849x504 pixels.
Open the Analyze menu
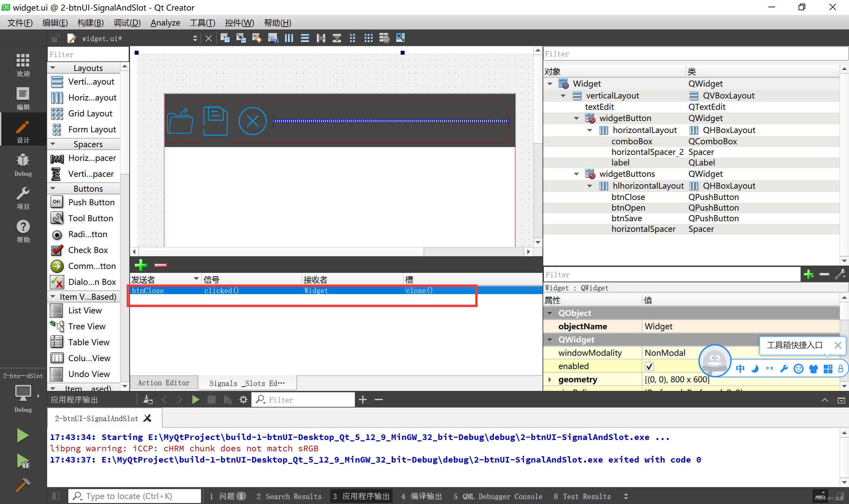pyautogui.click(x=165, y=23)
